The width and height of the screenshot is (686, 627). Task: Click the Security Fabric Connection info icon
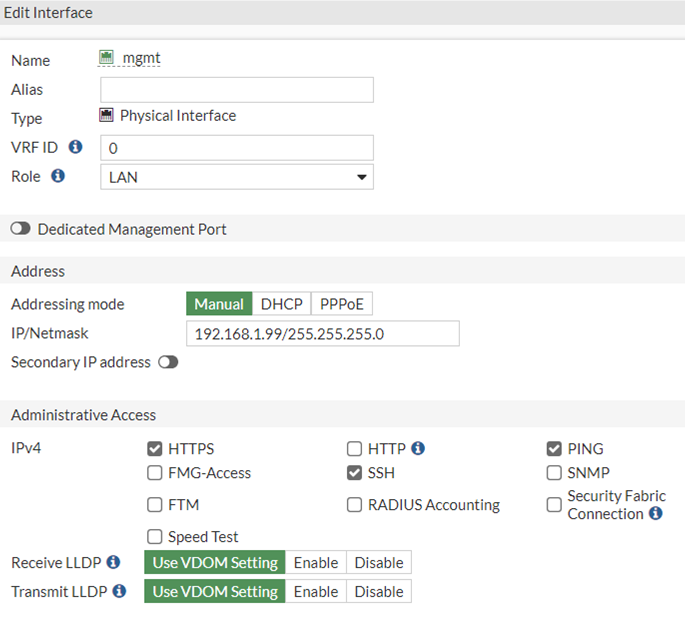click(x=656, y=514)
